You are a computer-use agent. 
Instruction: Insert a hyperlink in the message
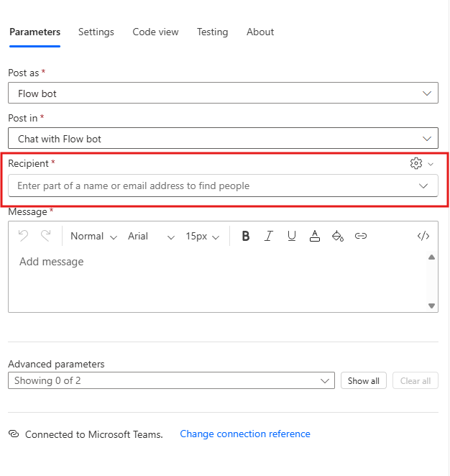coord(361,236)
